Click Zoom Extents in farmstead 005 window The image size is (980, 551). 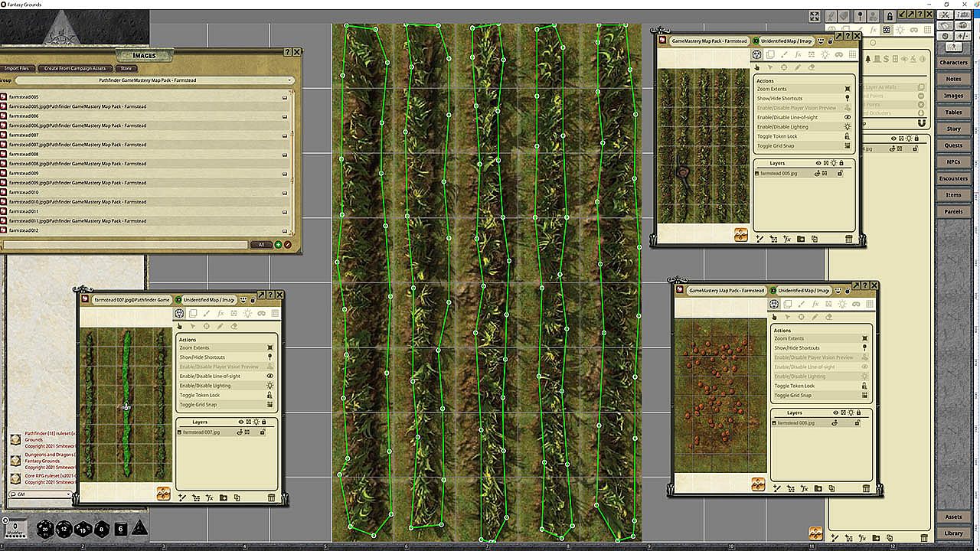tap(803, 90)
